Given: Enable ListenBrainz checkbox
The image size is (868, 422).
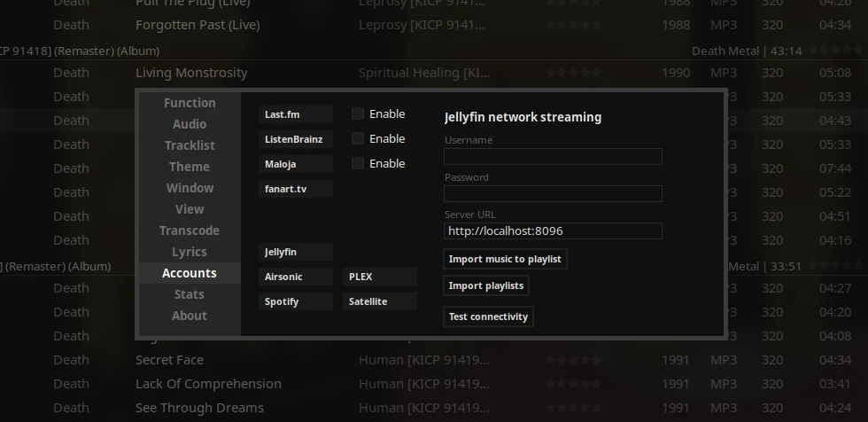Looking at the screenshot, I should click(358, 138).
